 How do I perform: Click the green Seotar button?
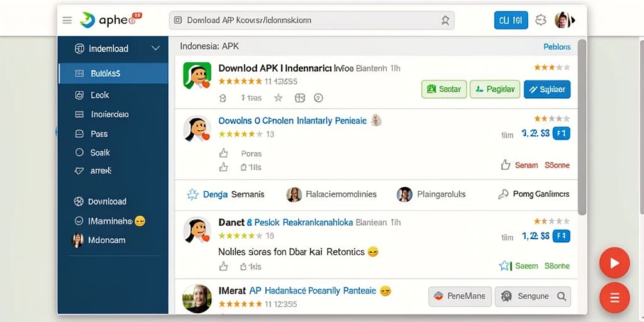point(444,89)
